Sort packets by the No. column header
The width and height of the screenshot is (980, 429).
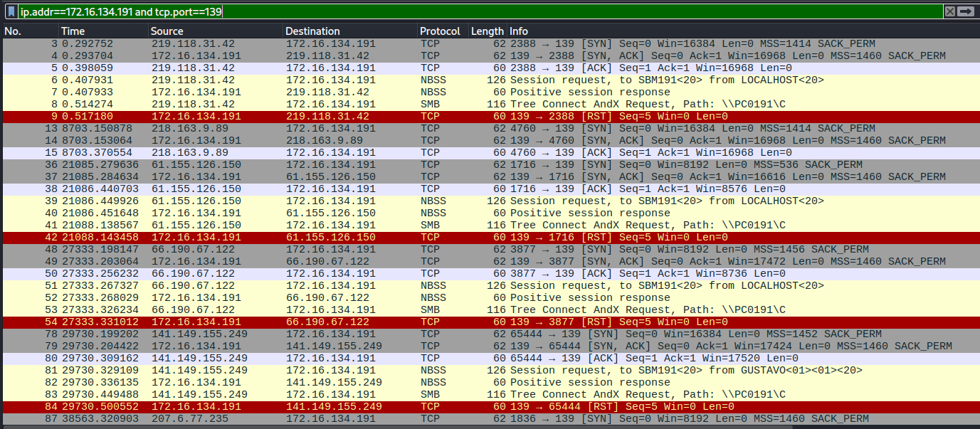click(x=30, y=31)
